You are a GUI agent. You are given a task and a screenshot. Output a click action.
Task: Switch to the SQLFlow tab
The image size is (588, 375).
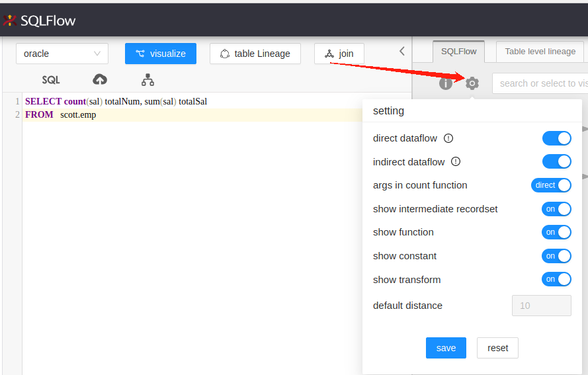click(458, 52)
